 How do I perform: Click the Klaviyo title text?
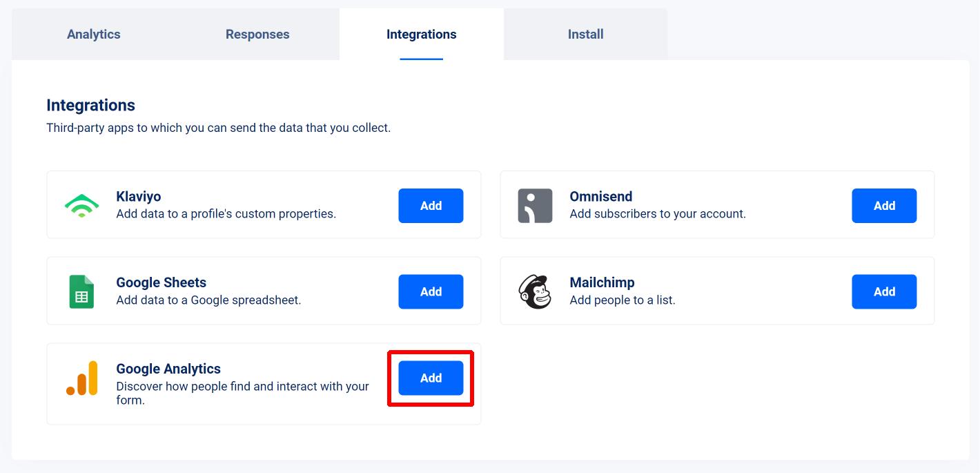pyautogui.click(x=139, y=197)
